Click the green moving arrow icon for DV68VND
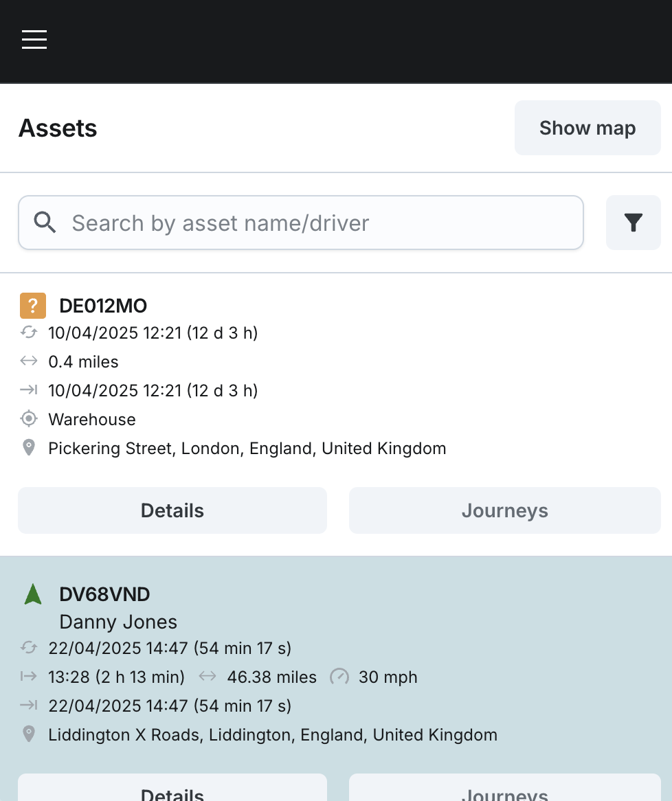This screenshot has width=672, height=801. (33, 594)
